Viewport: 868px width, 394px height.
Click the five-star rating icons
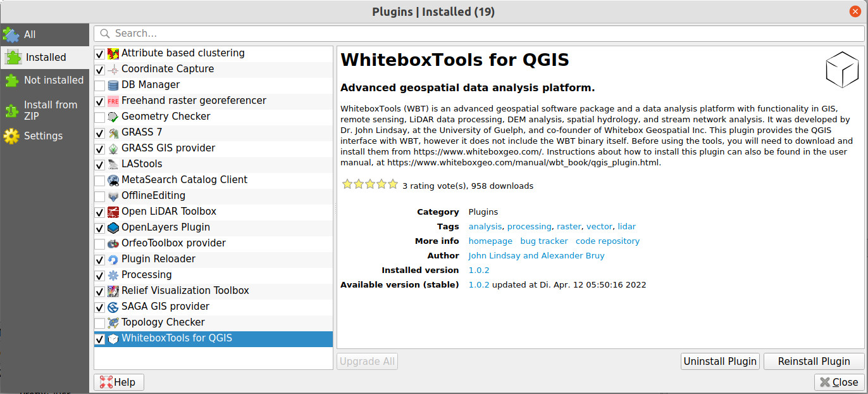point(370,185)
